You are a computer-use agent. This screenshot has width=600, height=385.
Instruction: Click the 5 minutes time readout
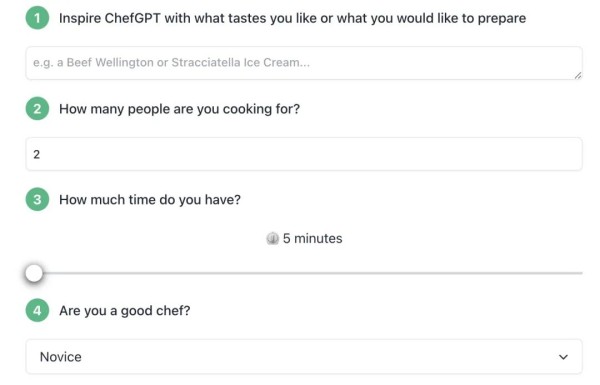[x=313, y=238]
